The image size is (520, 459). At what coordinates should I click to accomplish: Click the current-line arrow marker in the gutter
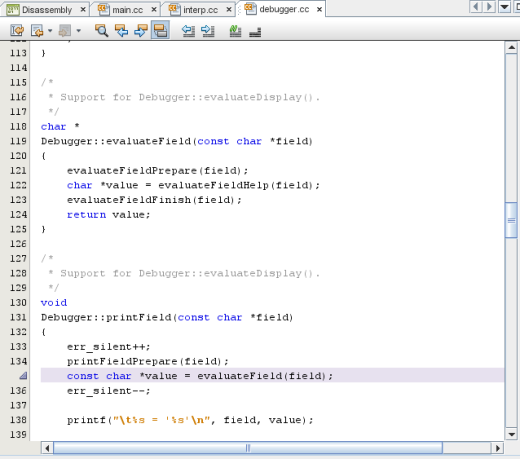[23, 376]
